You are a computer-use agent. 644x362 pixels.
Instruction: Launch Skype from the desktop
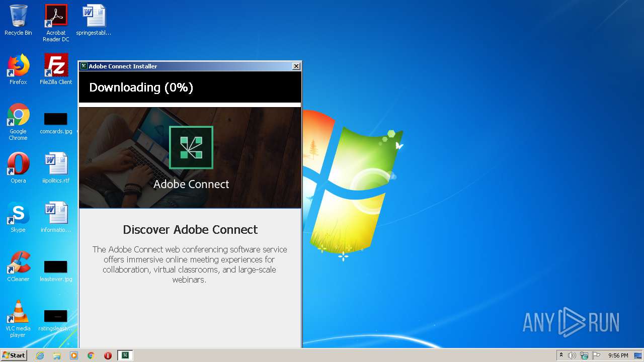pos(18,217)
